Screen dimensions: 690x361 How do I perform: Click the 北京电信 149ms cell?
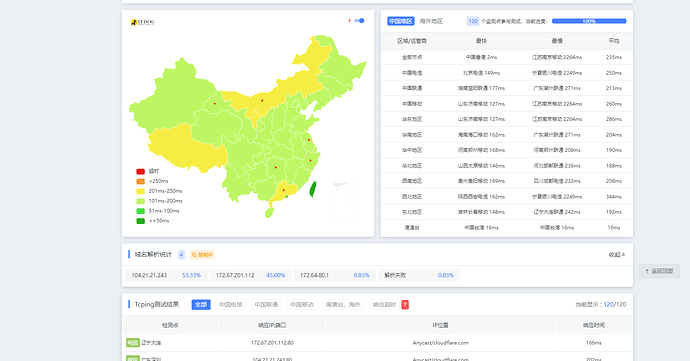click(481, 73)
